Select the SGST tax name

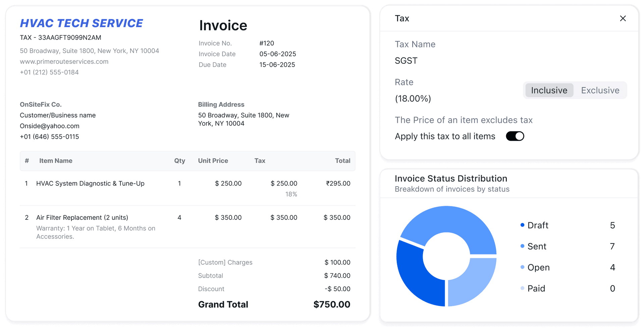point(406,61)
